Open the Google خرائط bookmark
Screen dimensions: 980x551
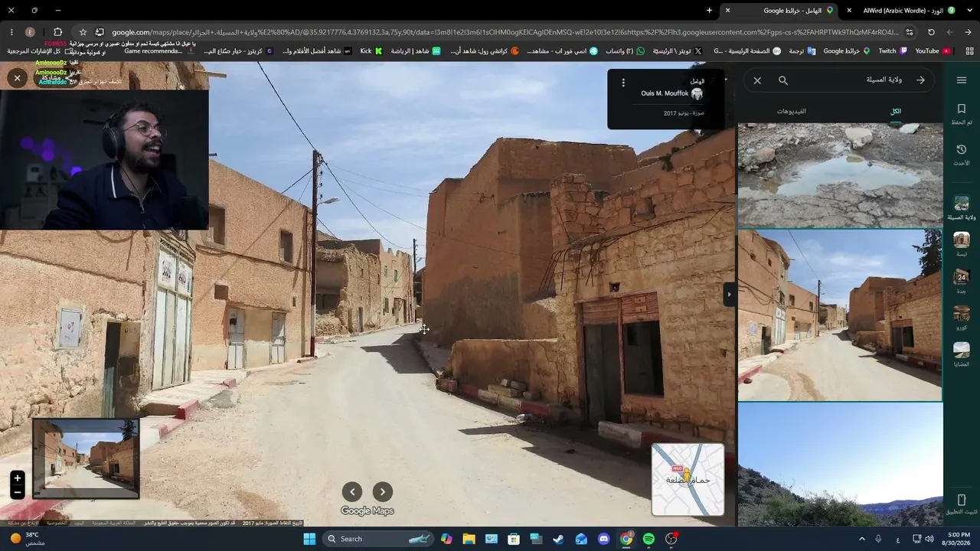tap(847, 51)
